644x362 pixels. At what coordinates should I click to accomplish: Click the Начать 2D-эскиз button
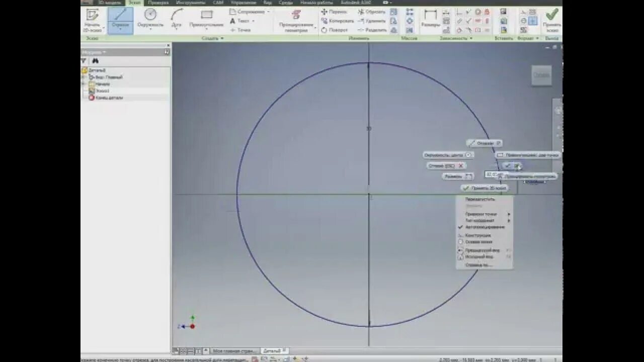[92, 21]
